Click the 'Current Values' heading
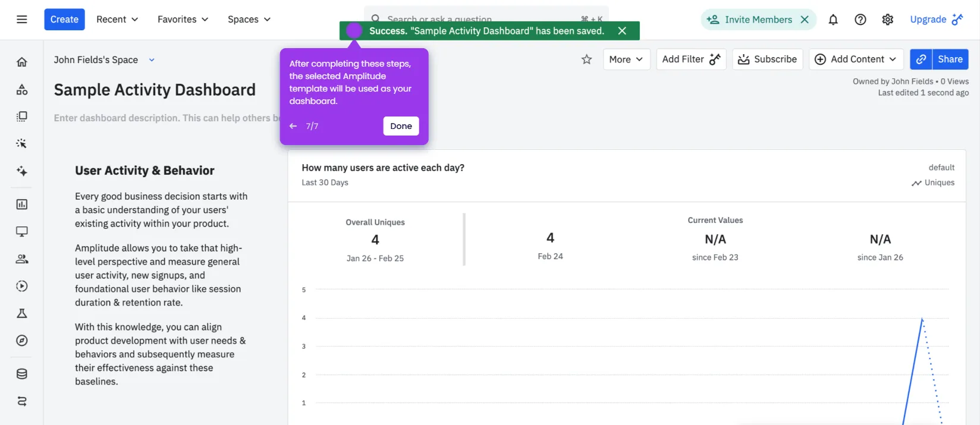The width and height of the screenshot is (980, 425). click(x=715, y=221)
